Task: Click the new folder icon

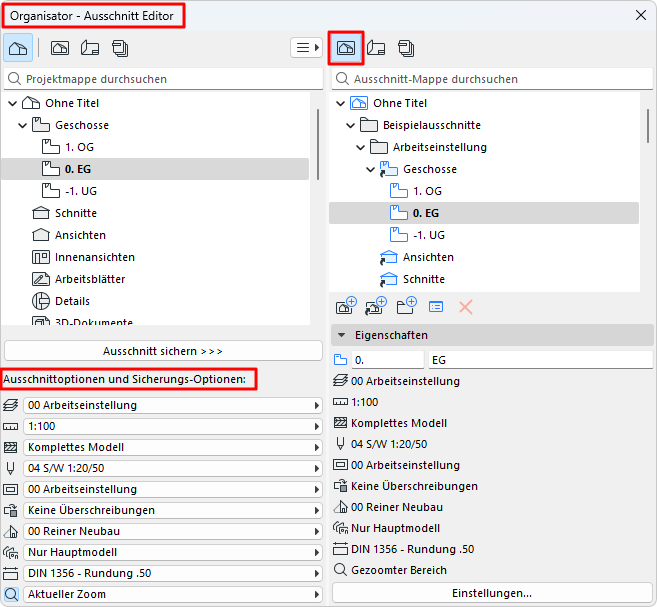Action: [406, 306]
